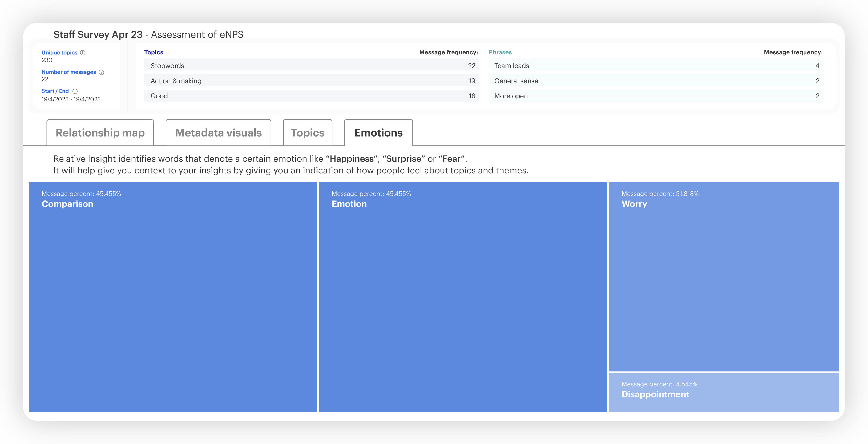The image size is (868, 444).
Task: Open the Metadata visuals tab
Action: 218,133
